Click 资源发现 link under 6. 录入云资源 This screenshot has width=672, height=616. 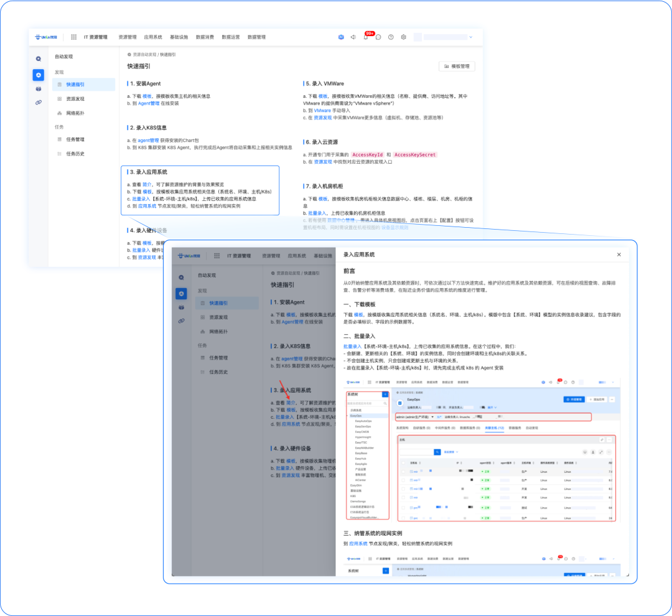pos(323,162)
